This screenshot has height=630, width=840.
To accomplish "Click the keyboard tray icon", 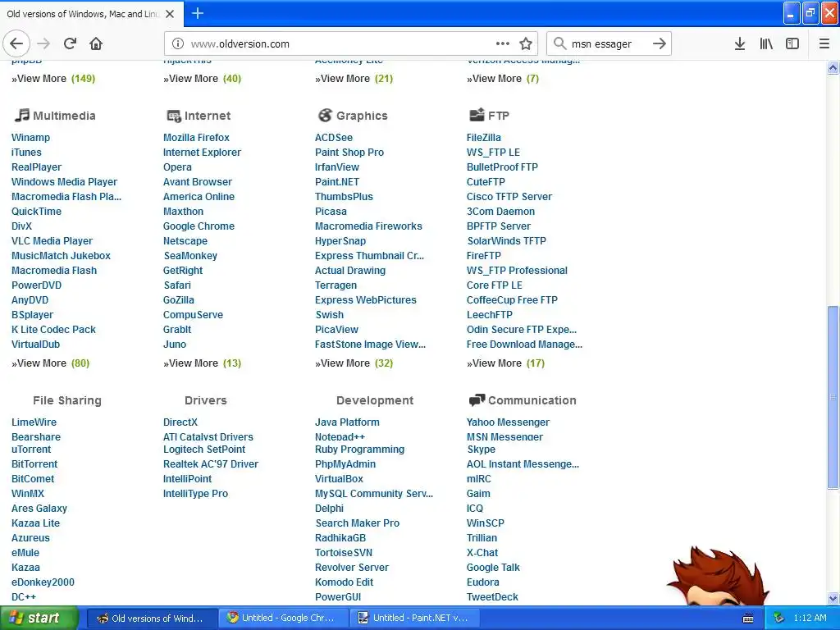I will click(x=748, y=619).
